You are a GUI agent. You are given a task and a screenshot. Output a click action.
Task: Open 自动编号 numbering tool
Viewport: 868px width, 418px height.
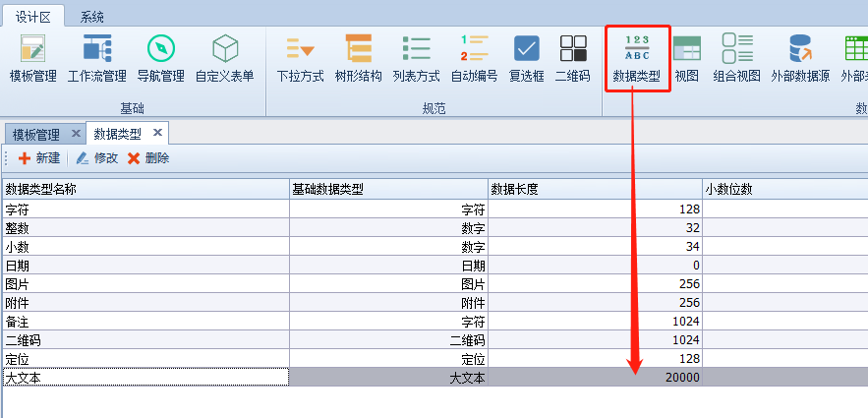(x=474, y=57)
